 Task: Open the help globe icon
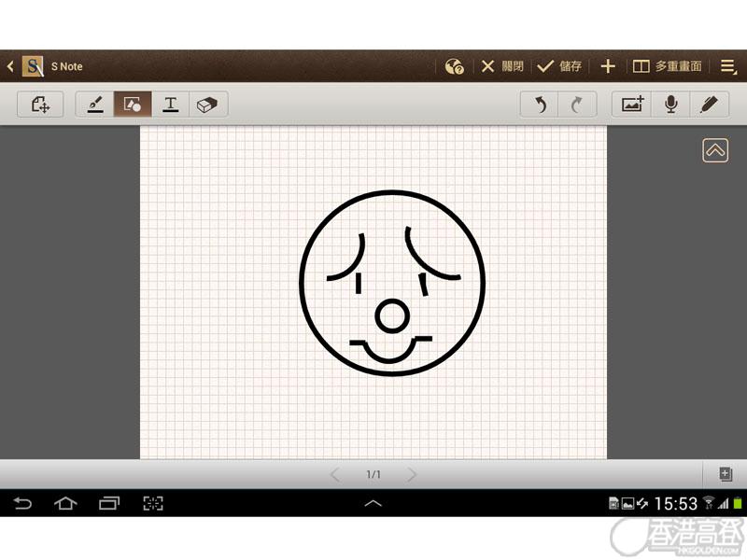coord(455,66)
